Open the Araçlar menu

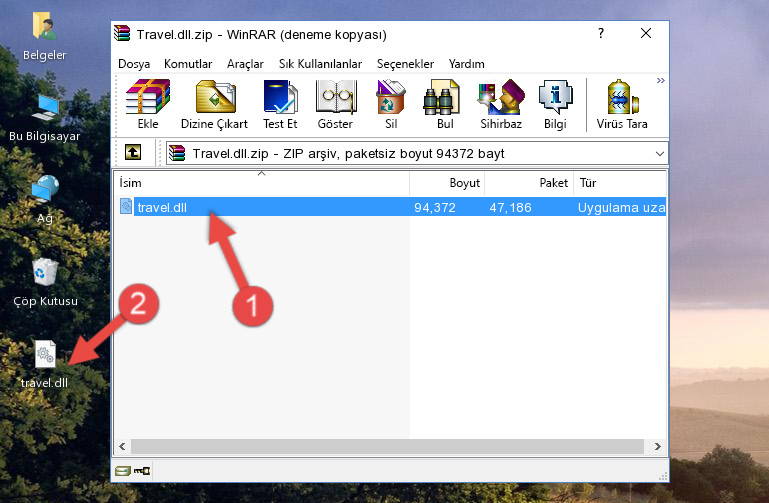click(x=245, y=64)
